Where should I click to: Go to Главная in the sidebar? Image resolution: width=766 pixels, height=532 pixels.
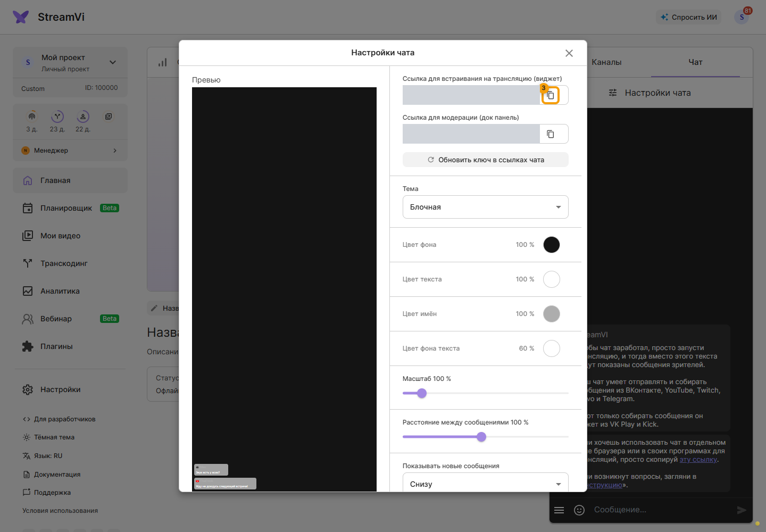[70, 180]
